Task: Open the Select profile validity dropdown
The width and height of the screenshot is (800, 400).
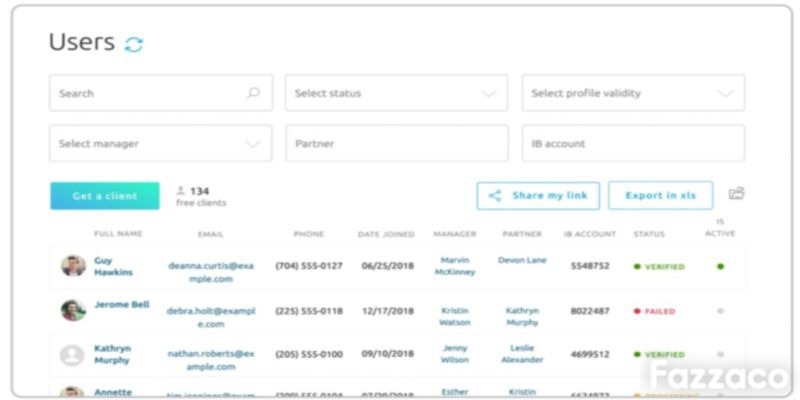Action: 633,93
